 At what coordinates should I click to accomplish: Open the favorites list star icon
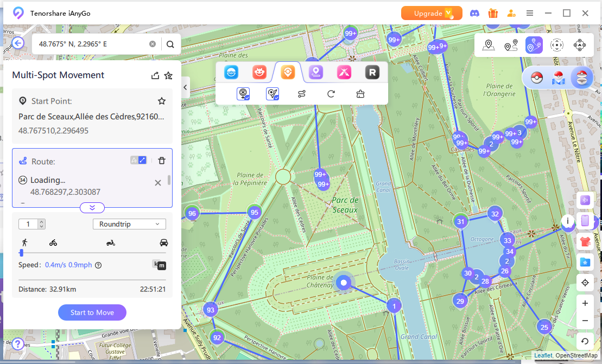[x=168, y=75]
